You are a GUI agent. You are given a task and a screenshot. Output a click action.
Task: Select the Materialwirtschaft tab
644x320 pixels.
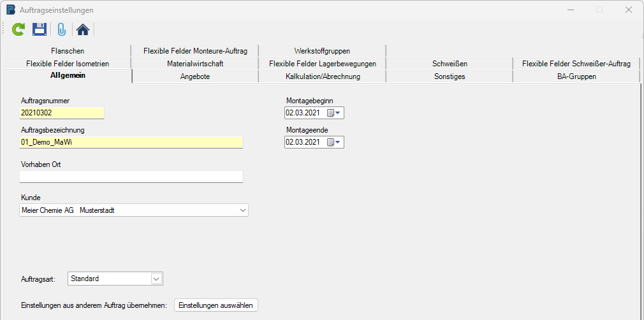pyautogui.click(x=195, y=64)
